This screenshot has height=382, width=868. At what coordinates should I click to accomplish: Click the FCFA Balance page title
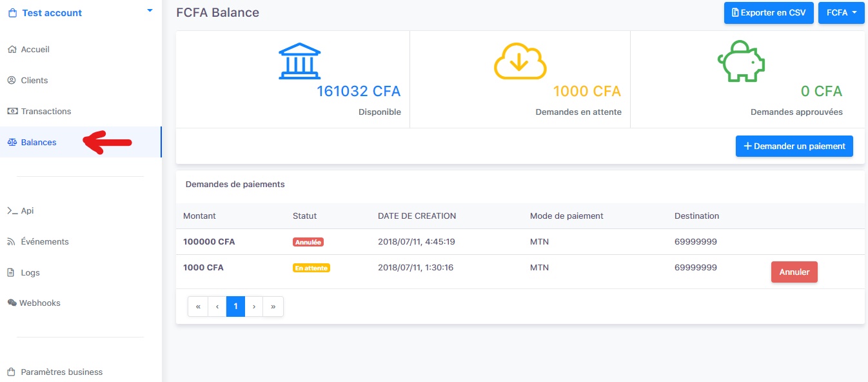coord(217,12)
